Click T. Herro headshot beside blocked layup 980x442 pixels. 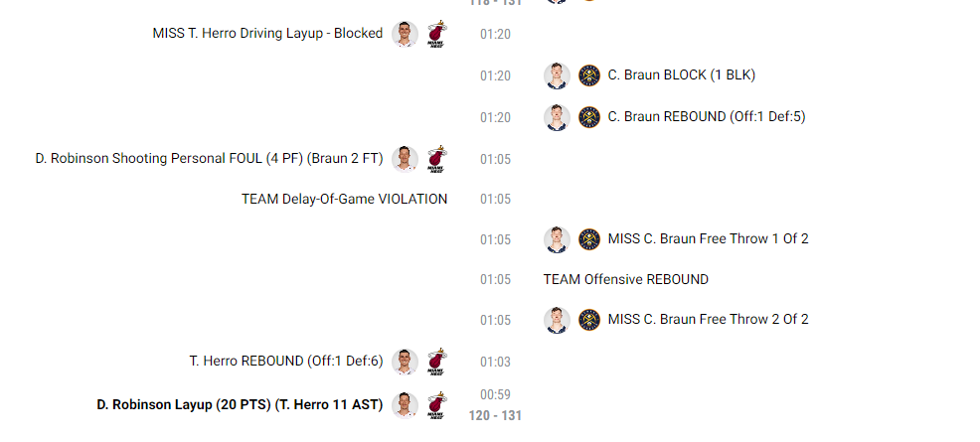(x=405, y=34)
